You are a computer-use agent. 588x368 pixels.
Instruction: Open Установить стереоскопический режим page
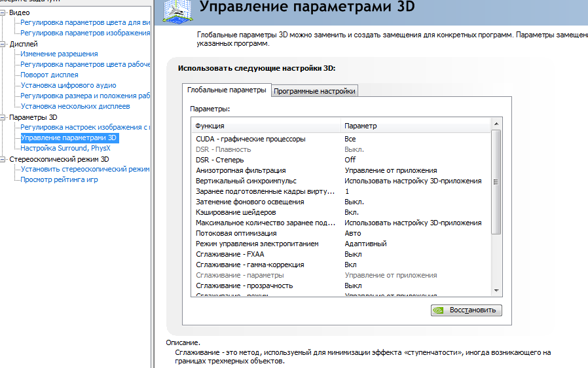[85, 169]
